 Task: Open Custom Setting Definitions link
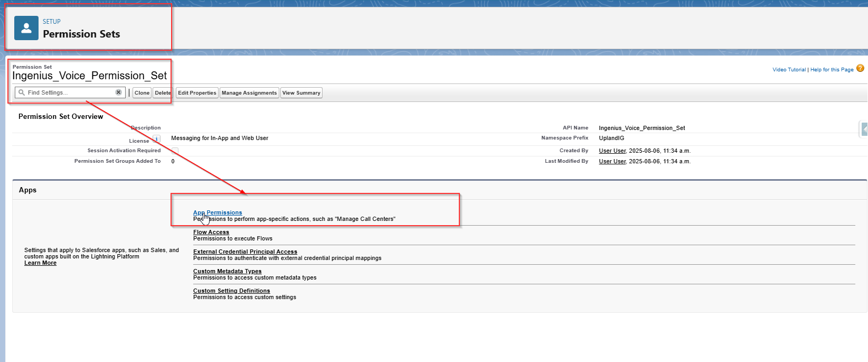click(x=231, y=291)
